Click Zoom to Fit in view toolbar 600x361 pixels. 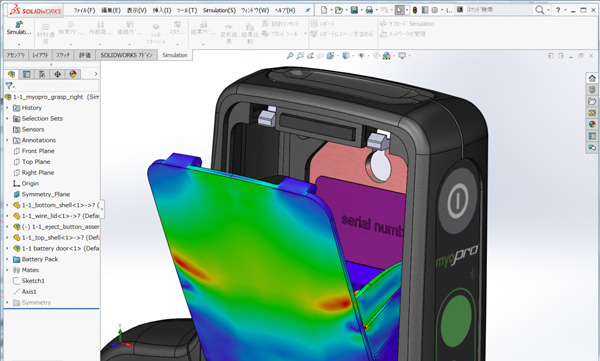coord(290,56)
